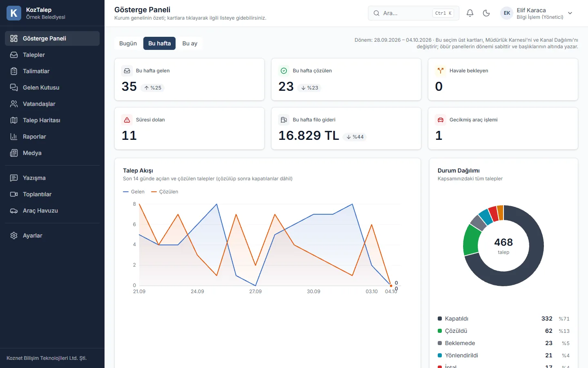This screenshot has height=368, width=588.
Task: Open the Havale bekleyen card
Action: (503, 79)
